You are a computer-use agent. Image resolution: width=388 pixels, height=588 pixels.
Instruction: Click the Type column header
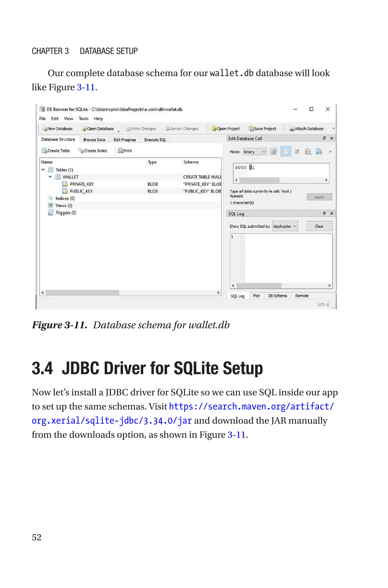(164, 162)
